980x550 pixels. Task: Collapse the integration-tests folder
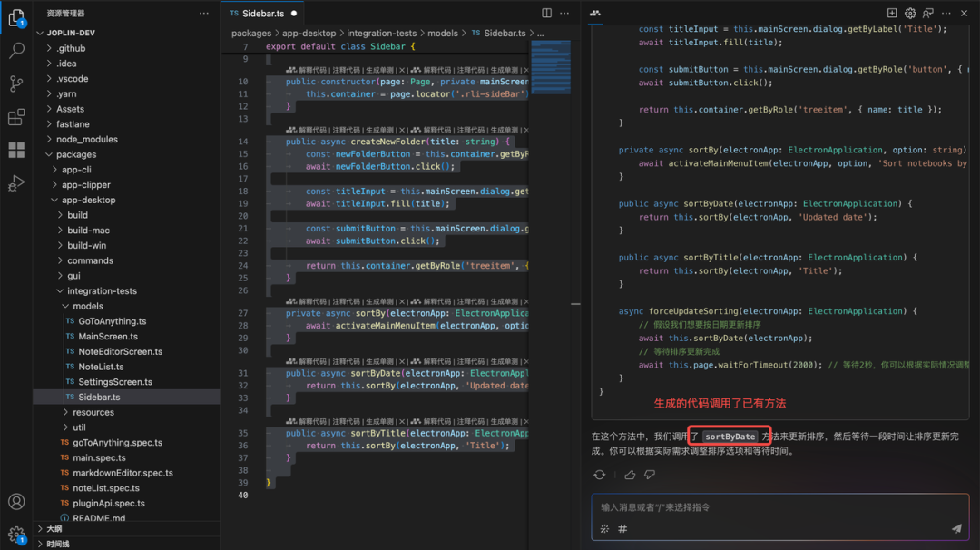[x=102, y=290]
